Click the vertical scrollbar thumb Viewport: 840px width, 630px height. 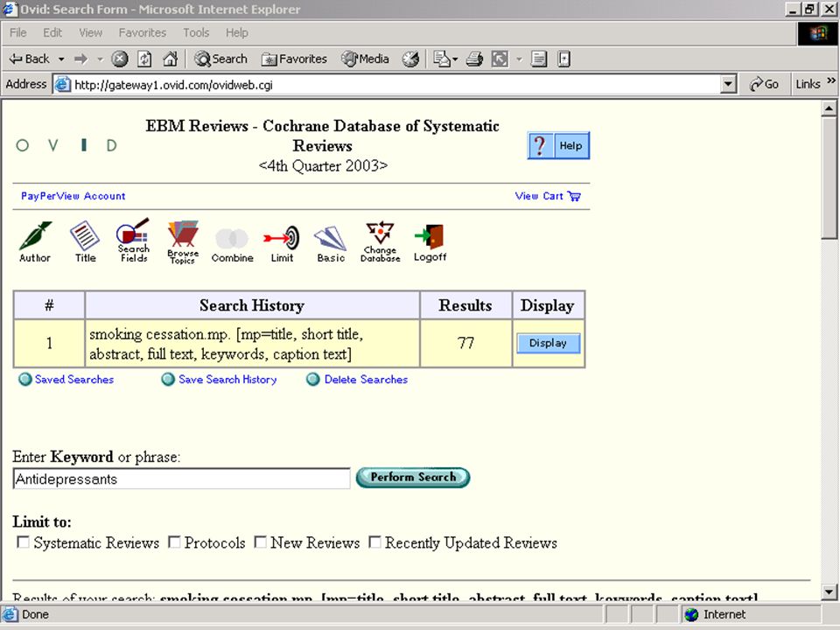[829, 178]
